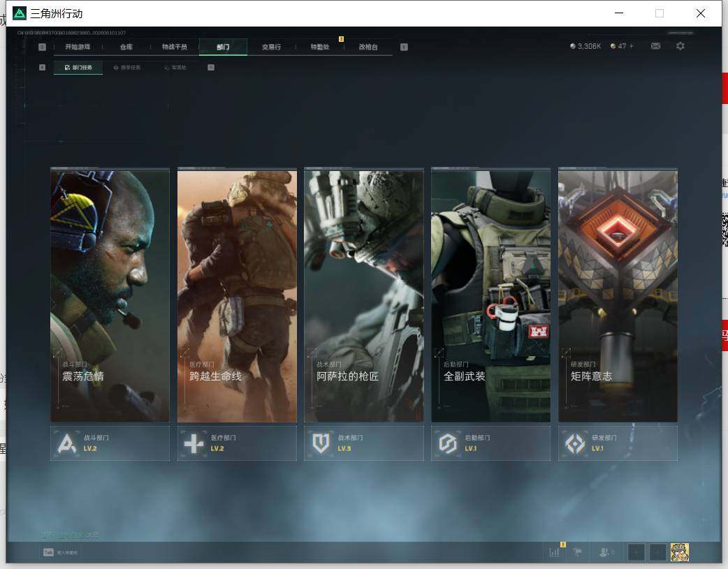
Task: Open the 阿萨拉的枪匠 tactical department card
Action: tap(364, 295)
